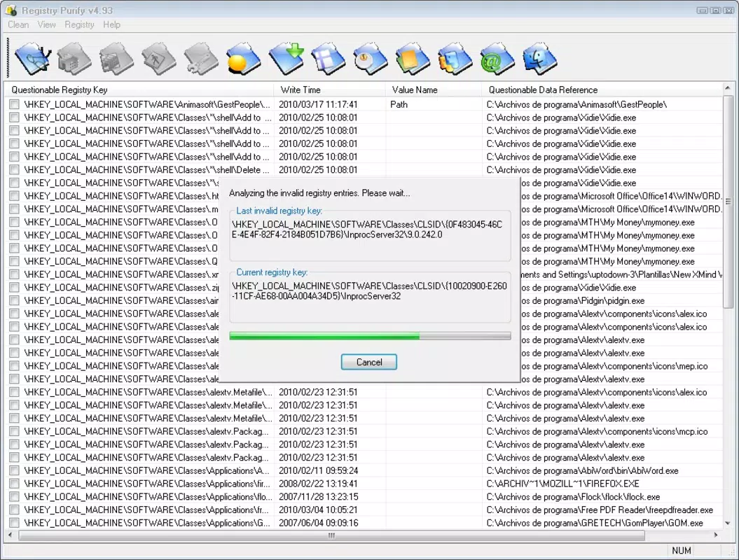
Task: Click the vertical scrollbar up arrow
Action: click(x=728, y=88)
